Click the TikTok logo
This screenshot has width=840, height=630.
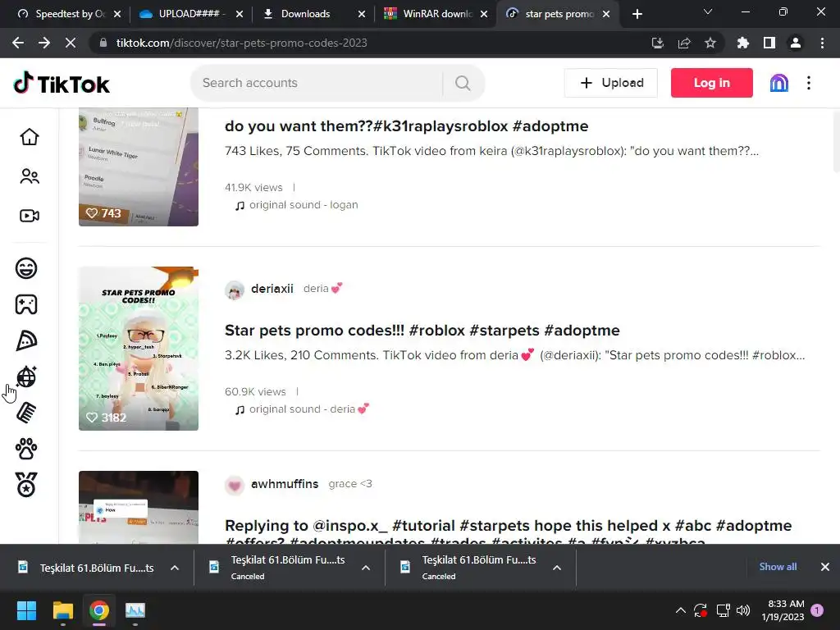coord(61,83)
